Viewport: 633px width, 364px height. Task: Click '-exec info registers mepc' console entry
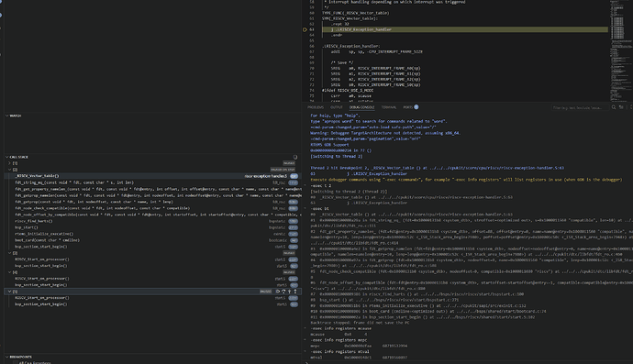[x=339, y=340]
